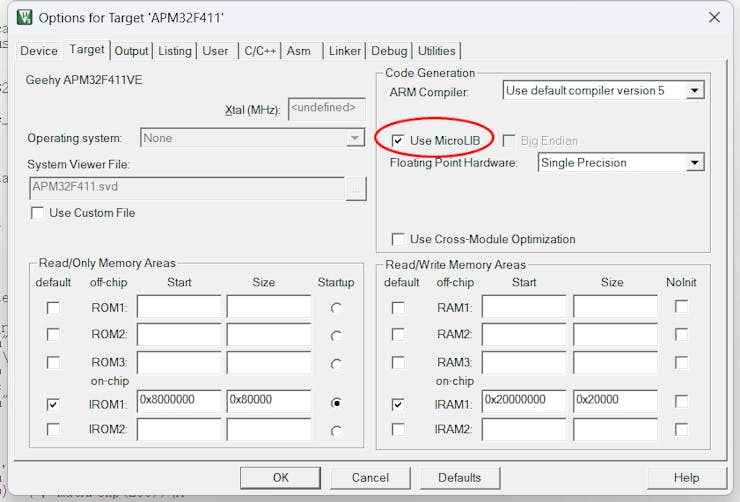The height and width of the screenshot is (502, 740).
Task: Switch to the Device tab
Action: click(x=39, y=51)
